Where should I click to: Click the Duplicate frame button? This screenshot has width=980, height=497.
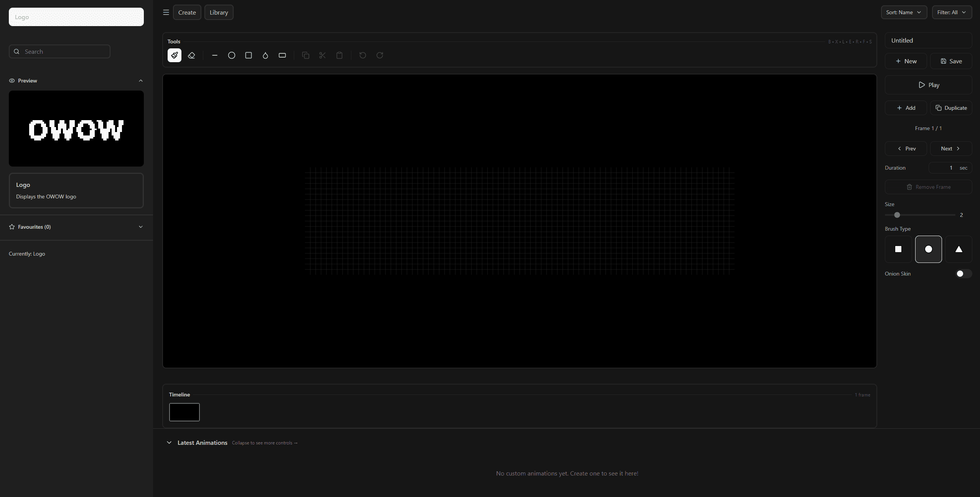pos(950,108)
